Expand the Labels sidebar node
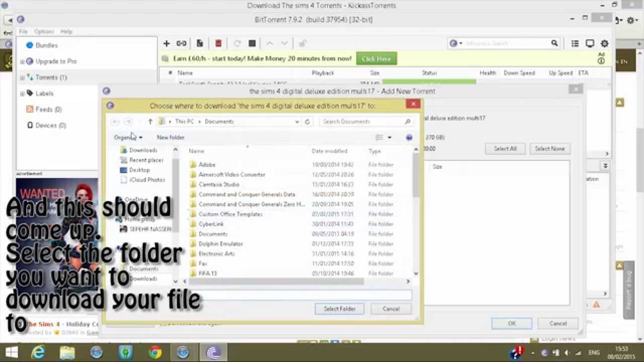This screenshot has width=644, height=362. click(22, 94)
